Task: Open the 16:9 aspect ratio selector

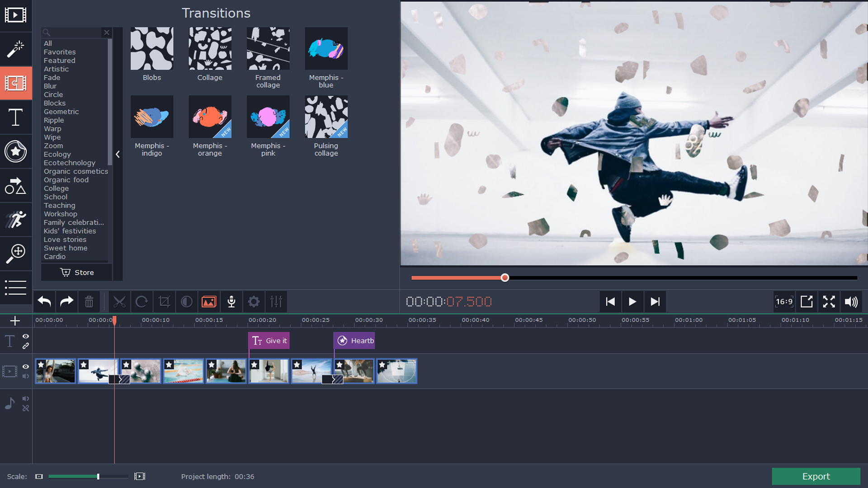Action: pyautogui.click(x=784, y=301)
